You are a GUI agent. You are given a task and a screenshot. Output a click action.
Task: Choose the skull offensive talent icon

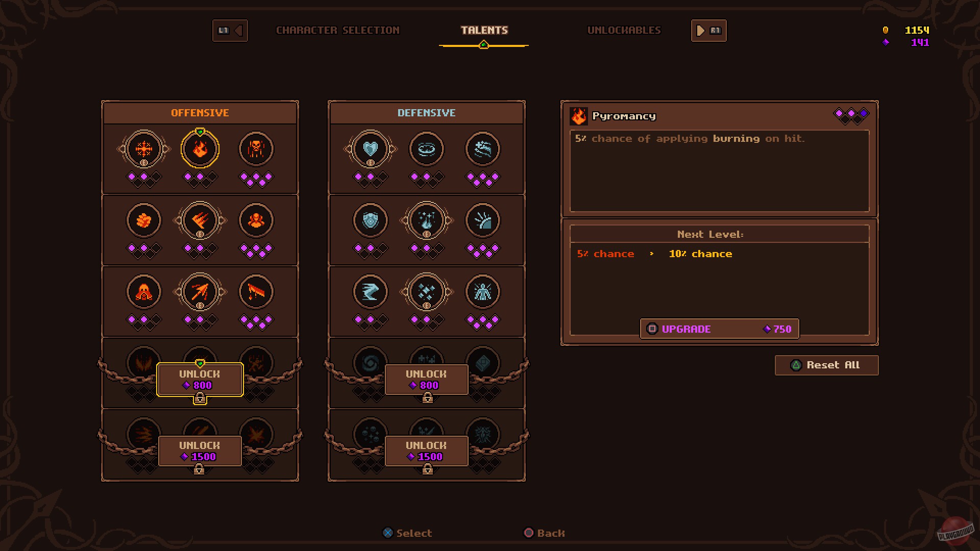pos(256,149)
